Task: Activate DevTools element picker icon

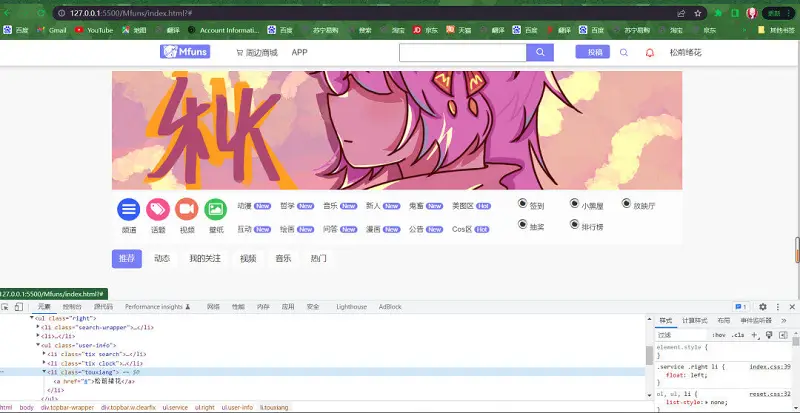Action: tap(5, 307)
